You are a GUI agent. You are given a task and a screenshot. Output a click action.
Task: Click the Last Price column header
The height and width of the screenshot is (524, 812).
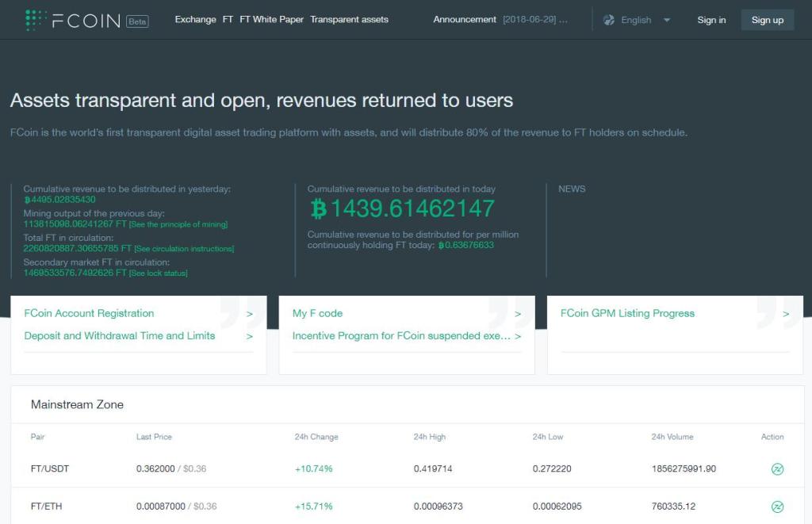154,437
